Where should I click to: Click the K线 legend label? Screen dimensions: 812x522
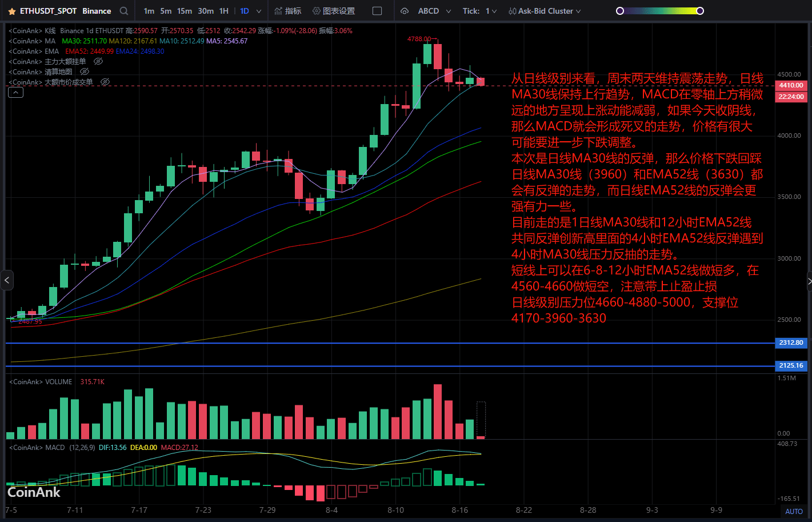coord(50,31)
